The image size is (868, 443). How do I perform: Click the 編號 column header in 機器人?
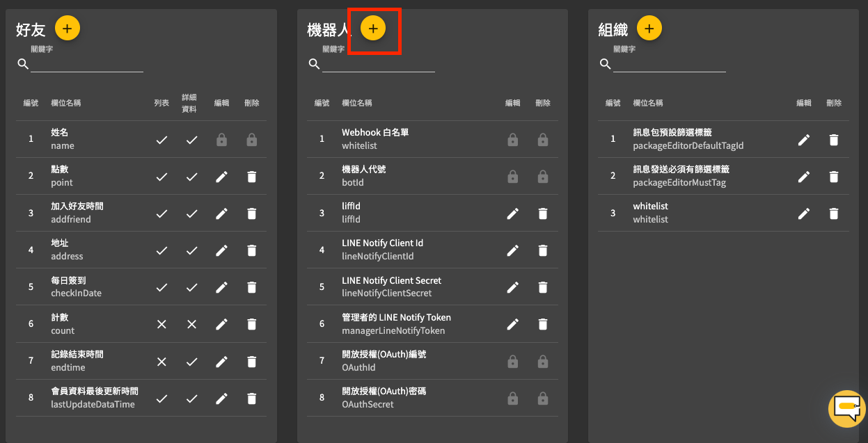coord(322,103)
